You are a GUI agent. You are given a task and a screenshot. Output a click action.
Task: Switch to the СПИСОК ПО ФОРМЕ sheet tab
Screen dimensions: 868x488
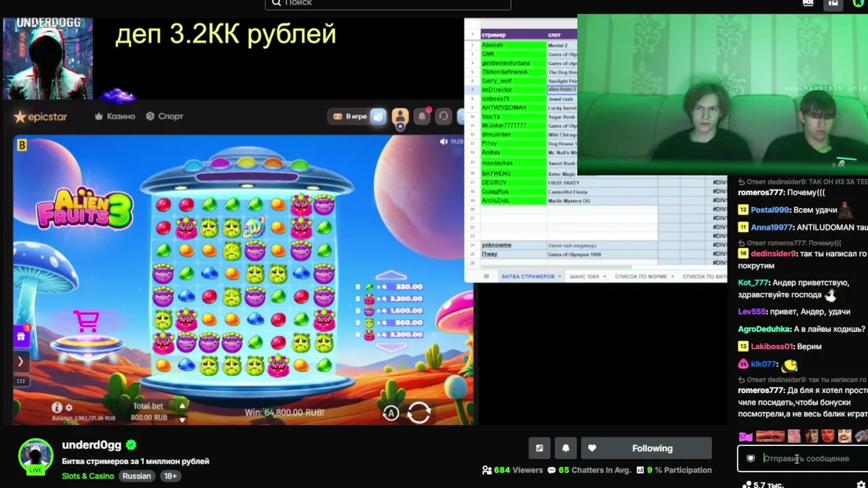point(640,277)
